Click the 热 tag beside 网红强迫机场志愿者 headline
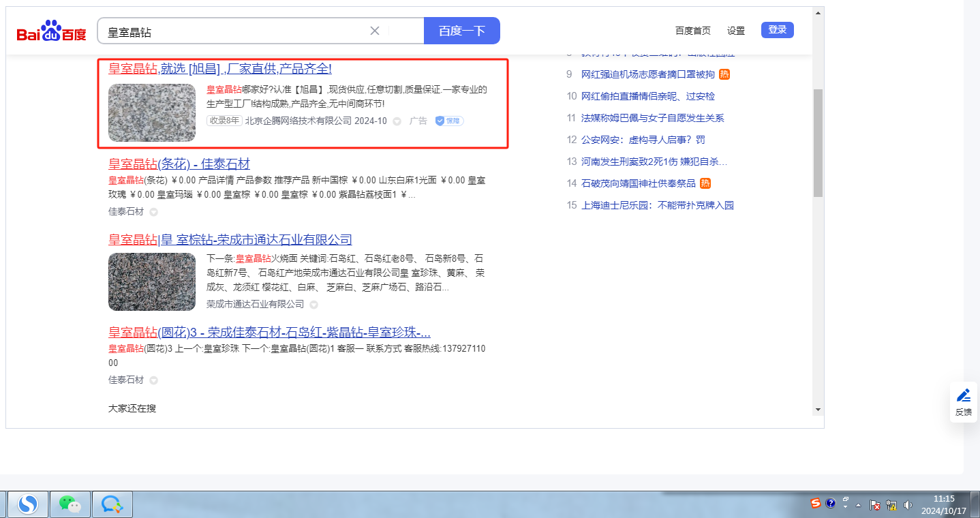 point(724,74)
